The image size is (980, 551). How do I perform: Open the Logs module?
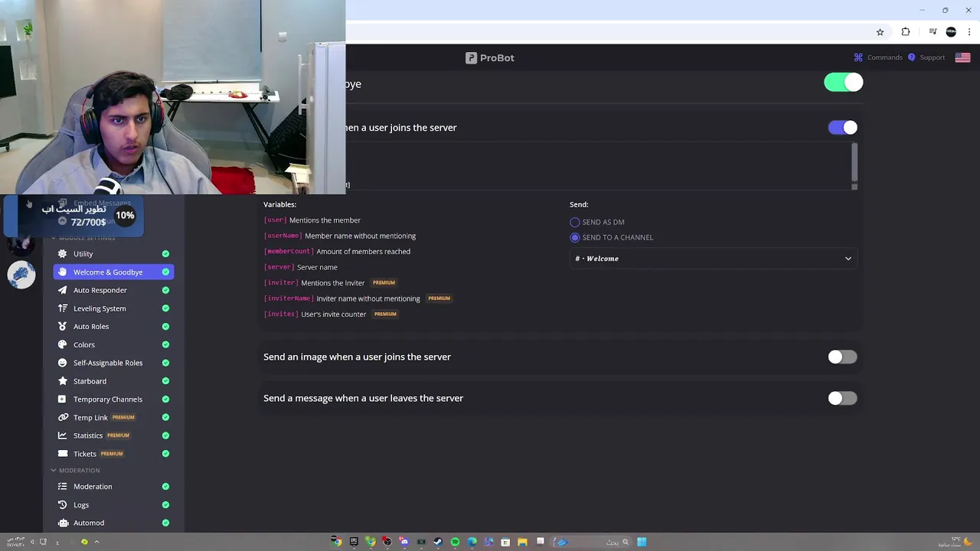point(113,505)
